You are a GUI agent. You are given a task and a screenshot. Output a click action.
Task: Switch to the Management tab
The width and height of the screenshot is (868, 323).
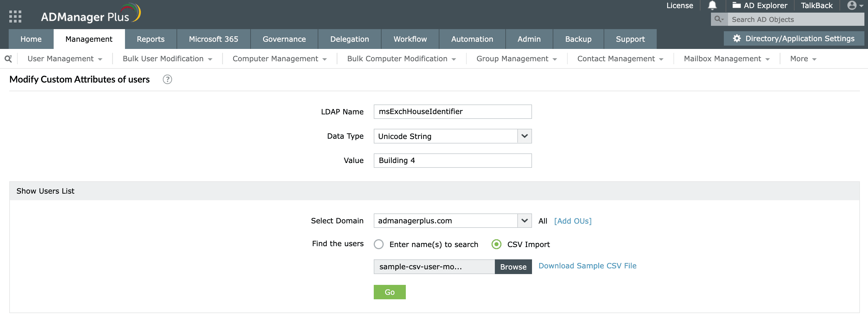[x=89, y=39]
